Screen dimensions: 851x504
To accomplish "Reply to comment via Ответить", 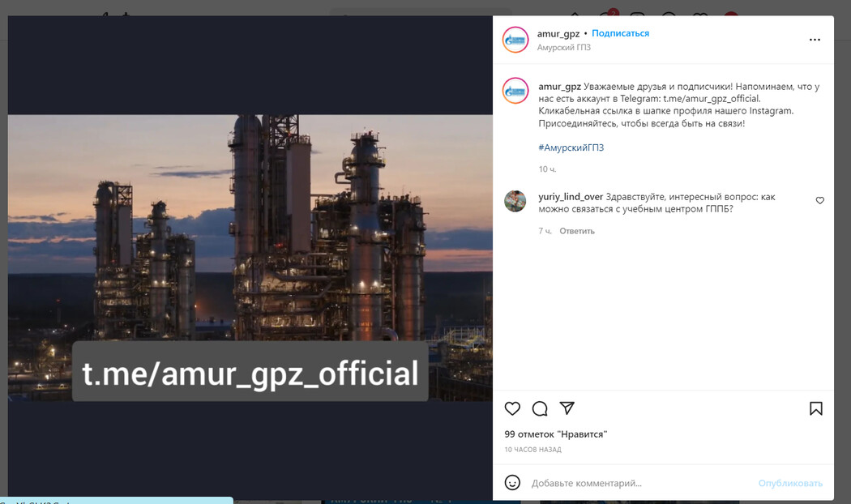I will coord(577,231).
